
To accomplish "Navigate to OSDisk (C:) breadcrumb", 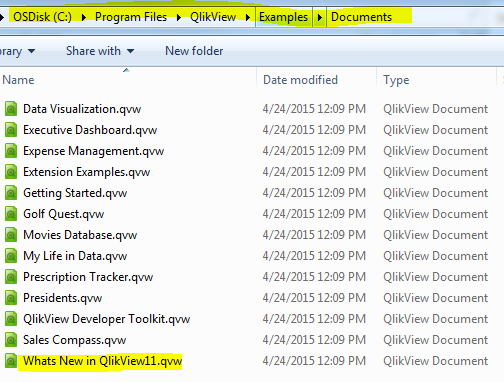I will pos(42,17).
